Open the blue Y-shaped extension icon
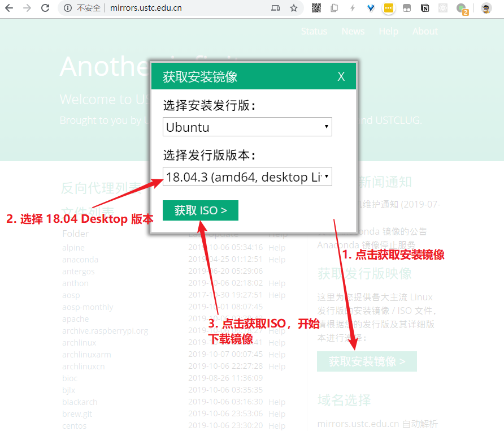 (371, 8)
